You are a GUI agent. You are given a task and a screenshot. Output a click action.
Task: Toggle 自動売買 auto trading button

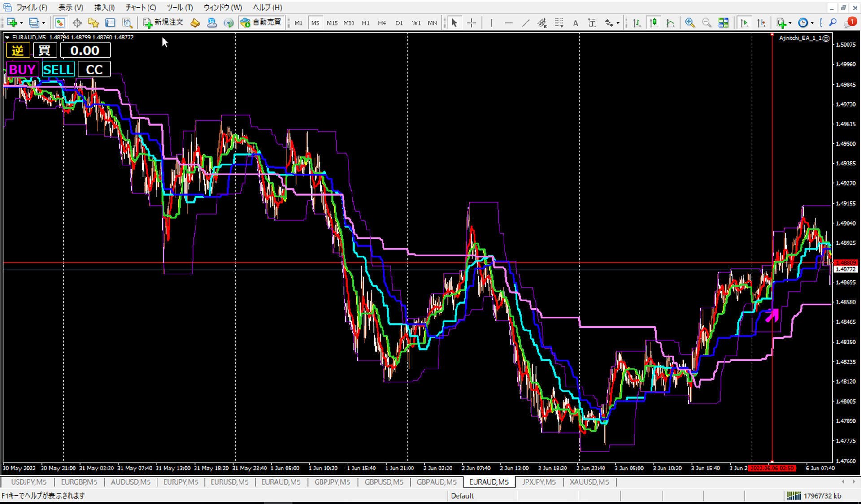[x=261, y=22]
